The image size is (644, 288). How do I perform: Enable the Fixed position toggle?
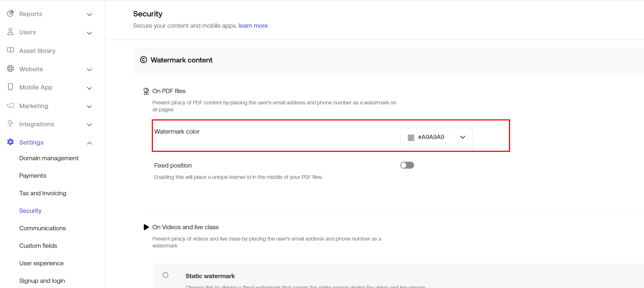click(407, 165)
